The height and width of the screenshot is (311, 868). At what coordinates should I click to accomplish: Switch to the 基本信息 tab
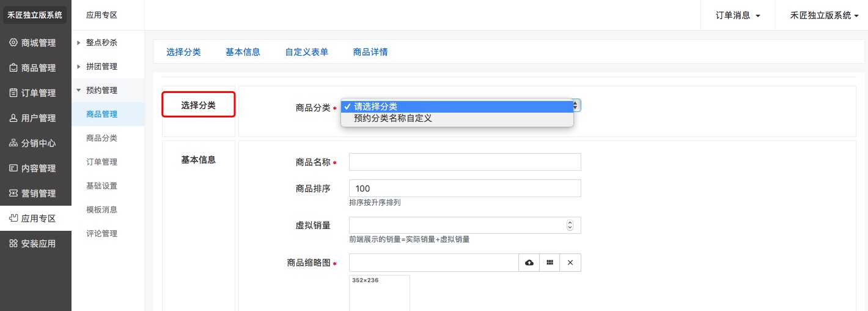tap(243, 52)
